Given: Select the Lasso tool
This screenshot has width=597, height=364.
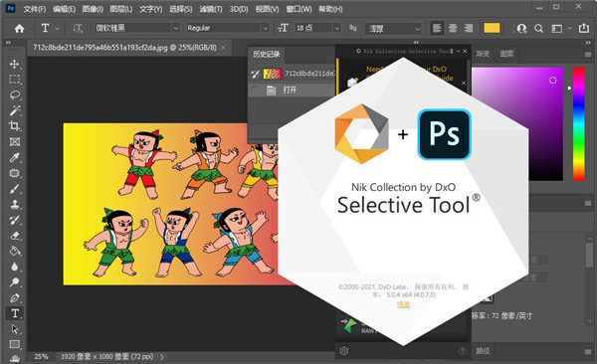Looking at the screenshot, I should 15,95.
